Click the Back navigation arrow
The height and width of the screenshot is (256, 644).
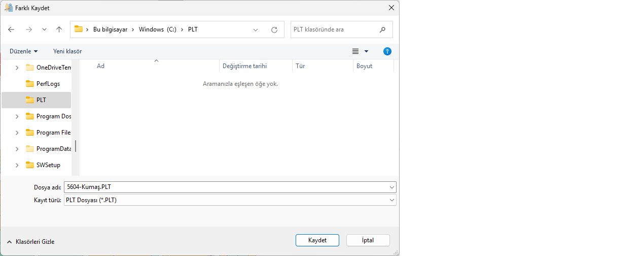11,29
